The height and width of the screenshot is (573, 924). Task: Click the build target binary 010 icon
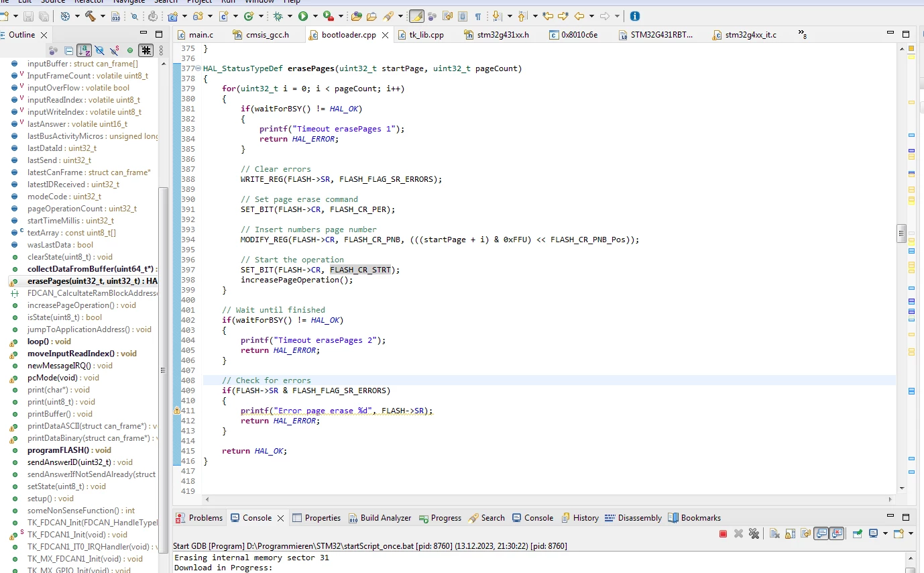coord(115,16)
